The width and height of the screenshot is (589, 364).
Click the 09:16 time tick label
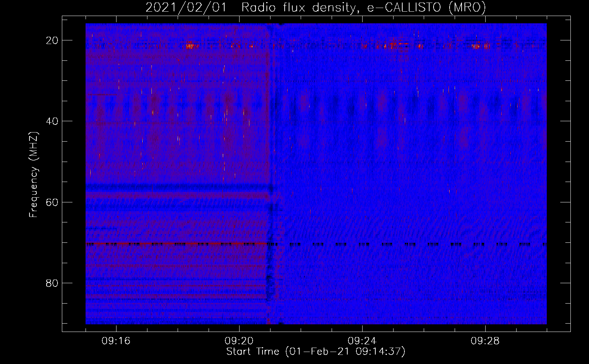coord(116,341)
